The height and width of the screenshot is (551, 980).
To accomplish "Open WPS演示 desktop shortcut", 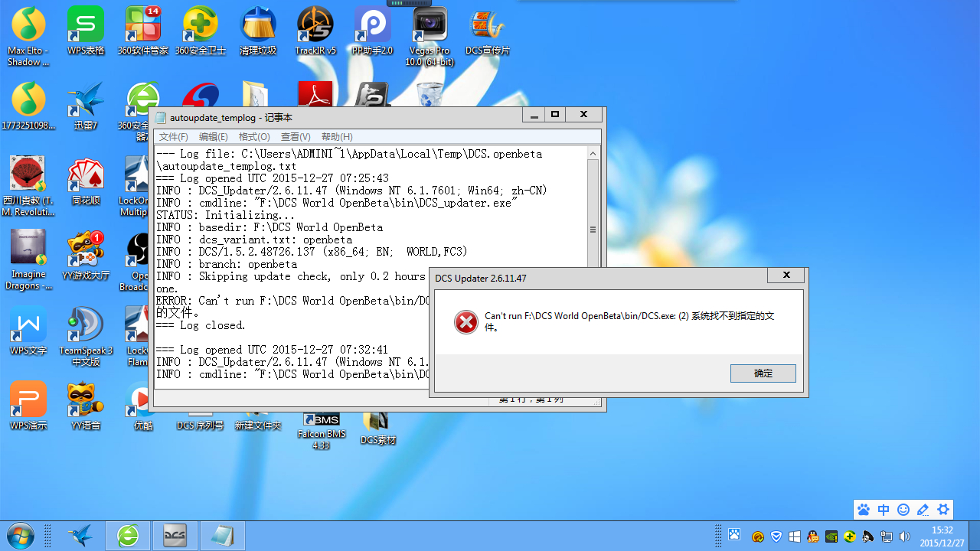I will tap(28, 406).
